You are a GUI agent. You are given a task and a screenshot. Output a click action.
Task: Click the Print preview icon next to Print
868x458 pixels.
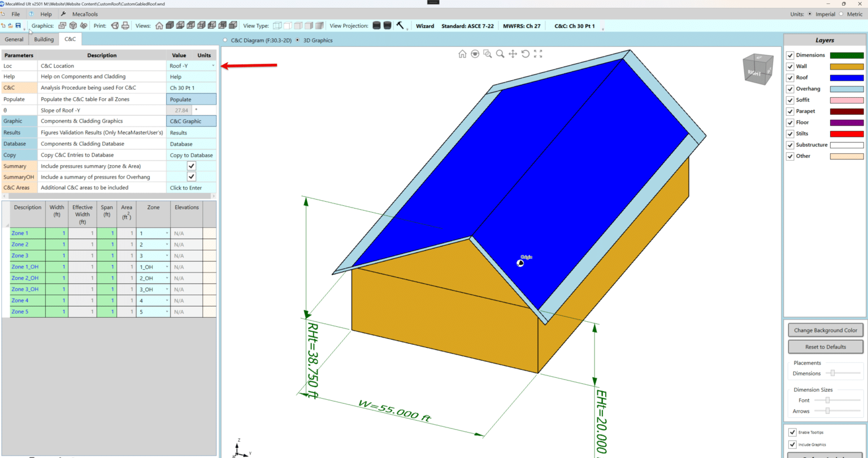(115, 25)
